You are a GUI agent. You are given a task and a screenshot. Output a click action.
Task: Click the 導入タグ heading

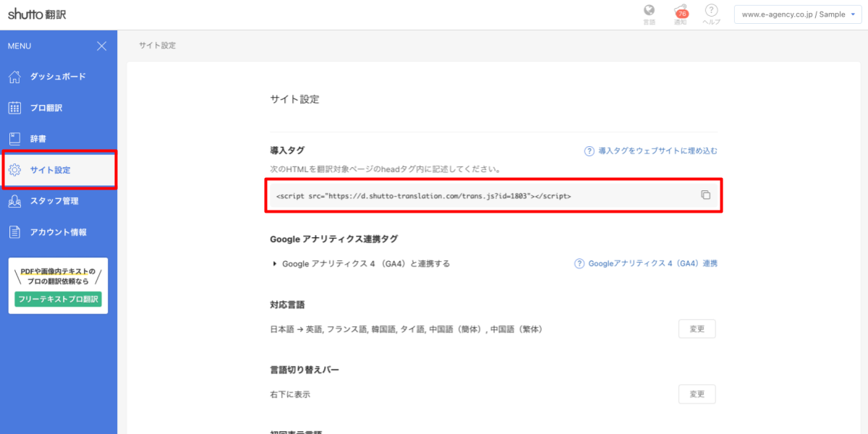(x=287, y=150)
